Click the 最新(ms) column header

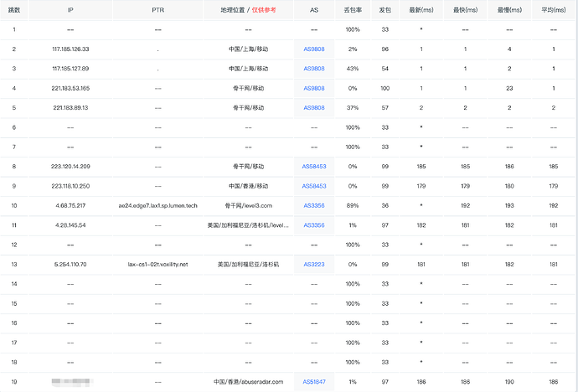(421, 10)
